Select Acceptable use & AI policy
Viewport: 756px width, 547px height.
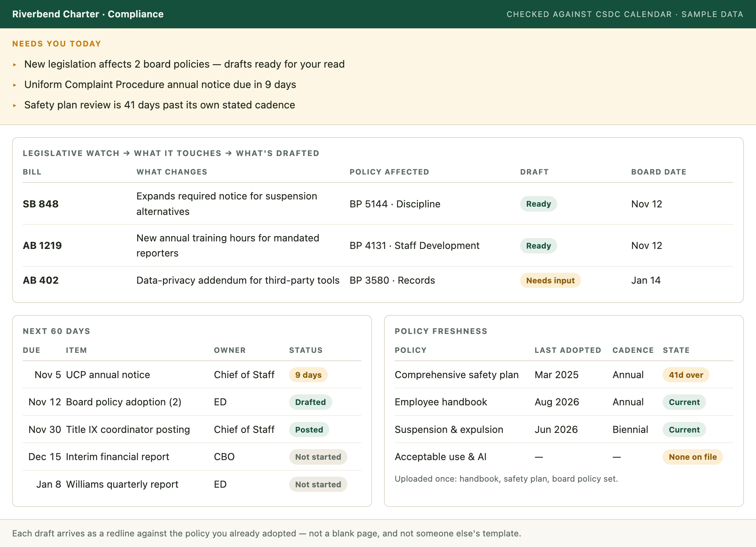(441, 457)
